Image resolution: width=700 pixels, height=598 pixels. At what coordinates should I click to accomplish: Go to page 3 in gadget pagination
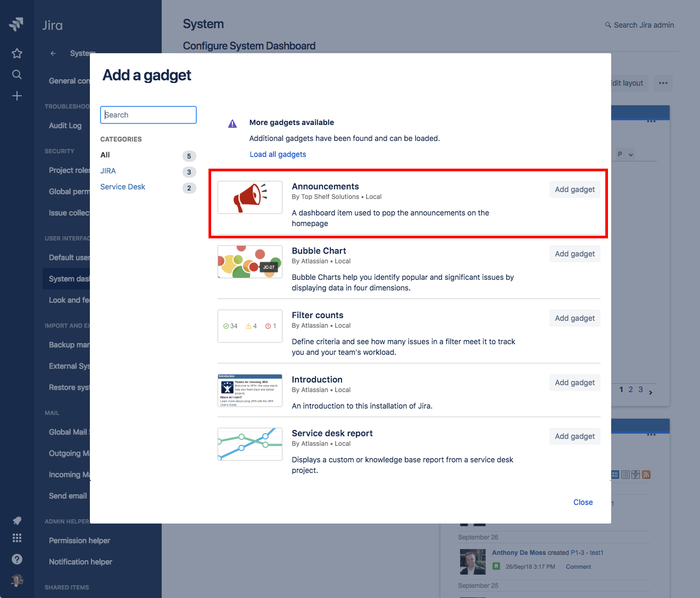pyautogui.click(x=640, y=389)
